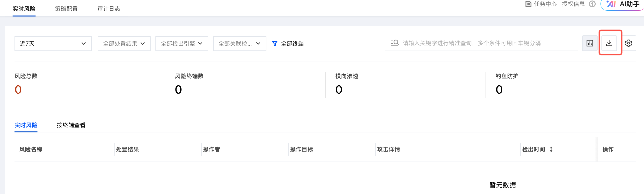Click the search magnifier icon
The width and height of the screenshot is (644, 194).
point(395,43)
